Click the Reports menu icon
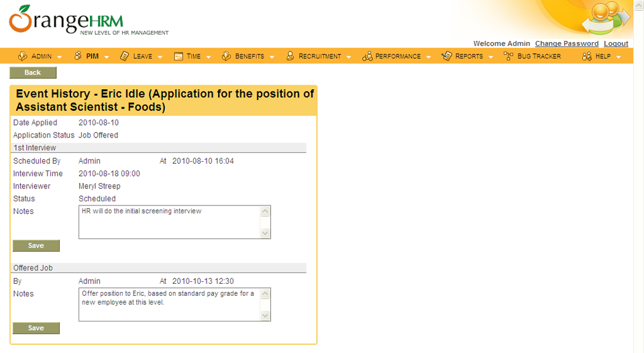The width and height of the screenshot is (644, 353). point(447,56)
